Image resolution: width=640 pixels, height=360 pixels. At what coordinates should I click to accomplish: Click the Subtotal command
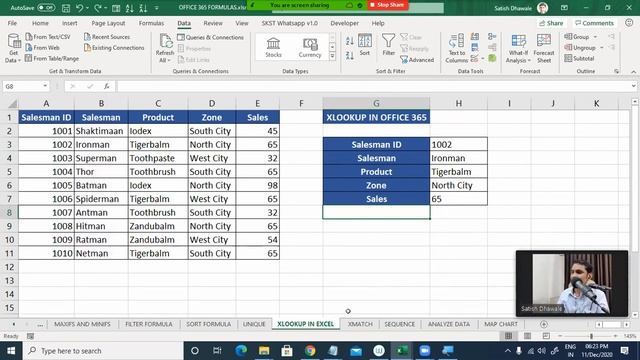[579, 58]
